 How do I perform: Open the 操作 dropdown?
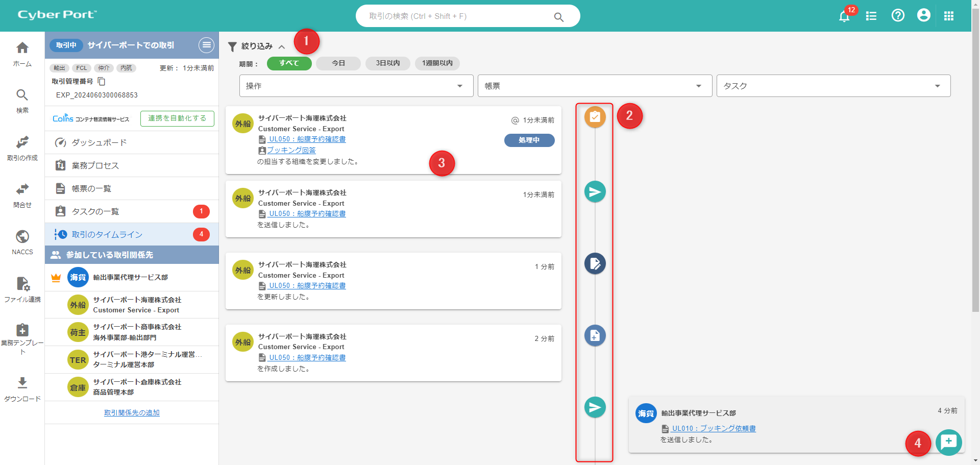[356, 86]
